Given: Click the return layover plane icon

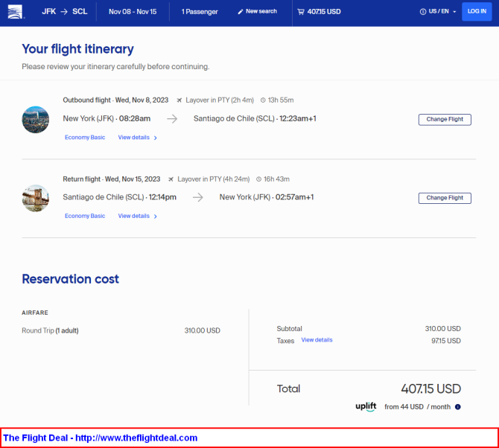Looking at the screenshot, I should coord(171,179).
